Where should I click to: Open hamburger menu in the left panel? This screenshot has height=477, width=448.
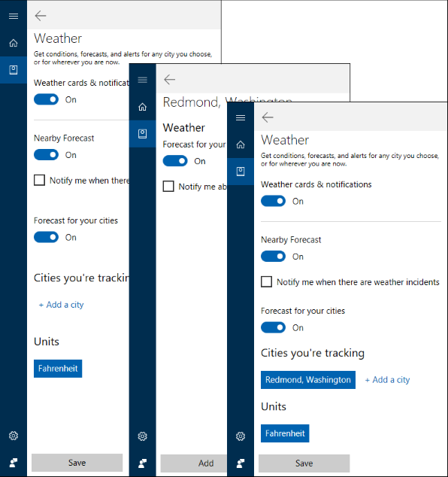coord(14,16)
